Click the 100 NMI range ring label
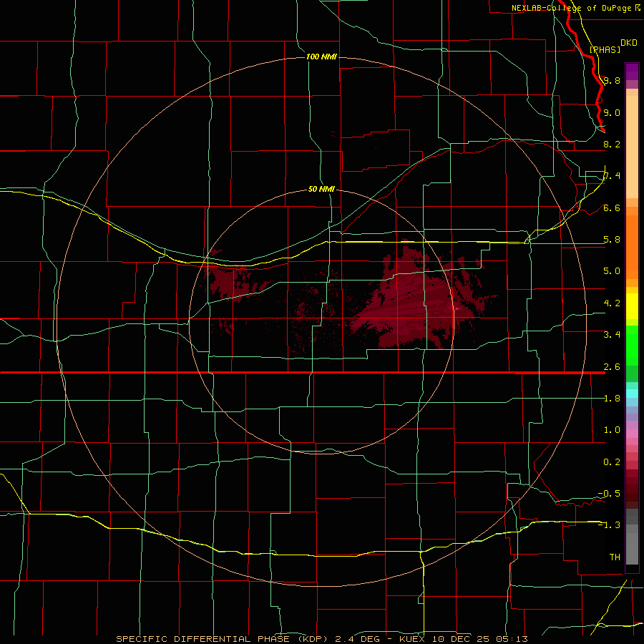This screenshot has height=644, width=644. tap(321, 57)
